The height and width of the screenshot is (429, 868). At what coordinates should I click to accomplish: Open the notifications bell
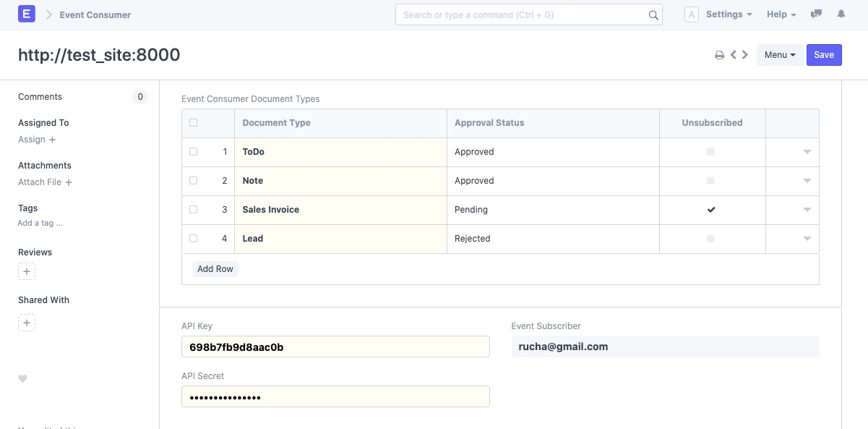point(841,14)
